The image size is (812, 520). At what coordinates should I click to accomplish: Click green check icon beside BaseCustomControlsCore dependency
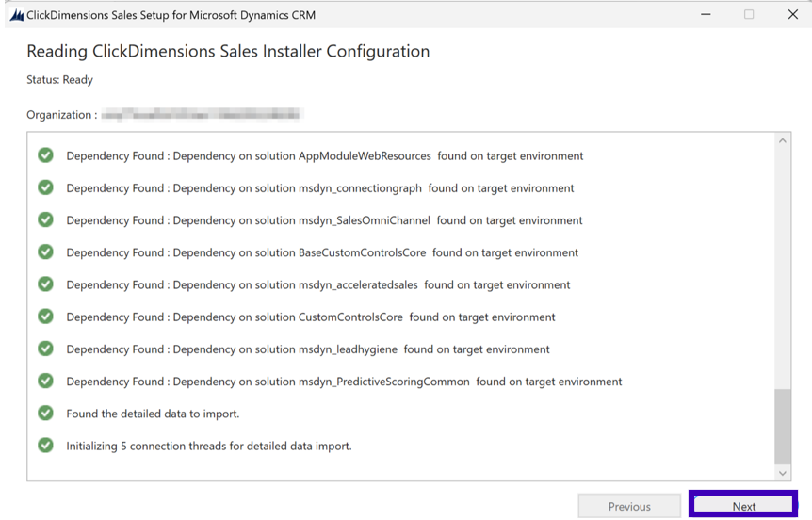click(x=45, y=252)
